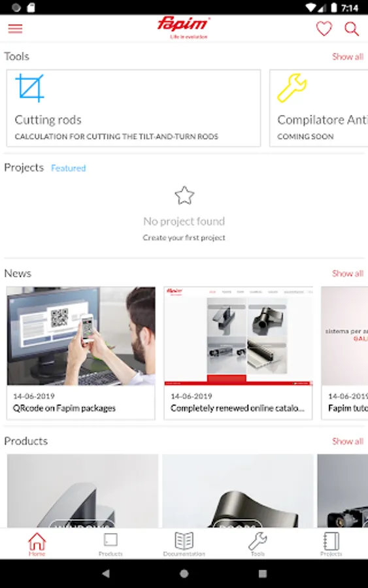The width and height of the screenshot is (368, 588).
Task: Tap the yellow wrench Compilatore icon
Action: point(292,88)
